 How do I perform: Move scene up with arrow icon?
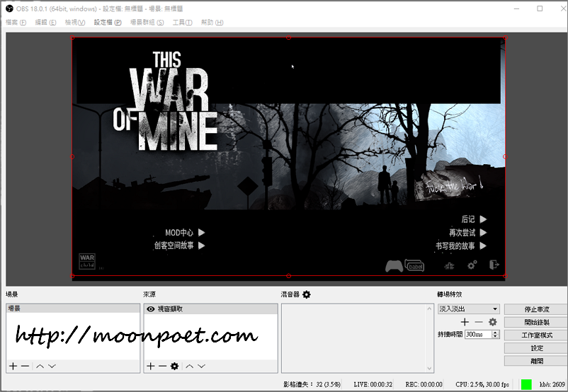[40, 367]
